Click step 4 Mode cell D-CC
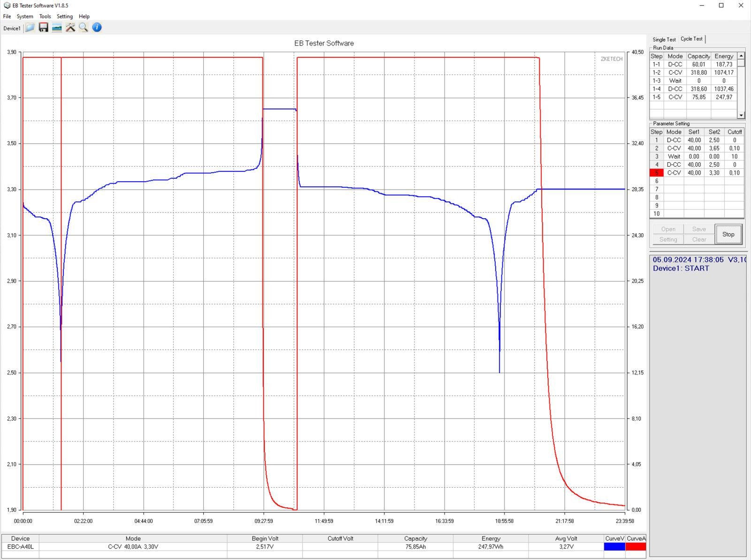The image size is (751, 560). coord(674,165)
